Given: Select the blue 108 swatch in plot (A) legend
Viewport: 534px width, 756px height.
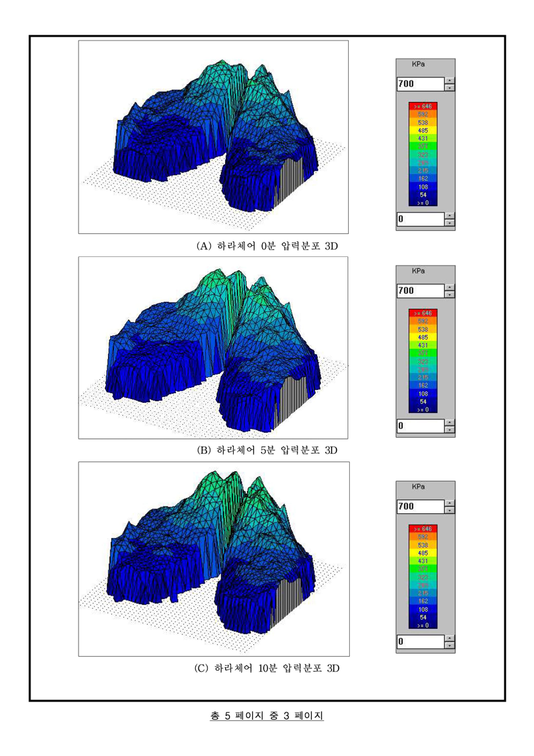Looking at the screenshot, I should coord(423,187).
